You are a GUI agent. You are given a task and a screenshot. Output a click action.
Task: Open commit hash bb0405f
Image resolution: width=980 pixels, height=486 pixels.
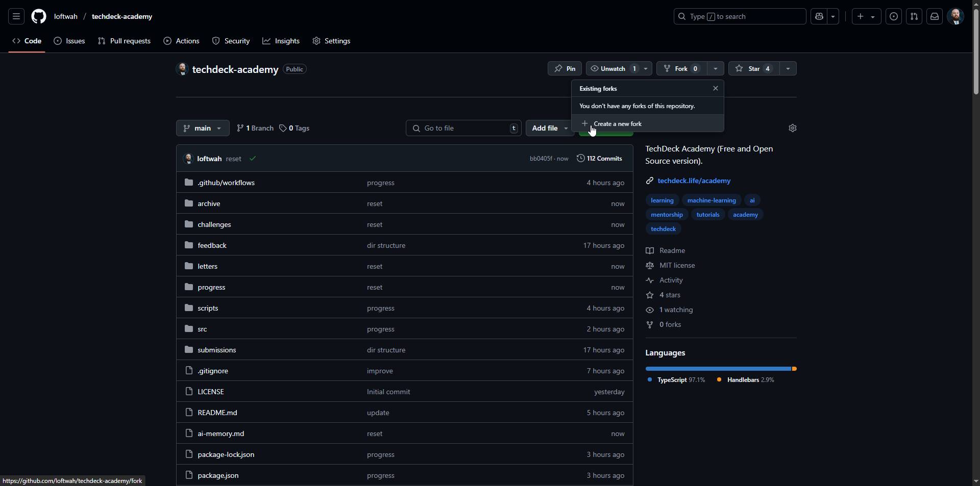[x=541, y=159]
